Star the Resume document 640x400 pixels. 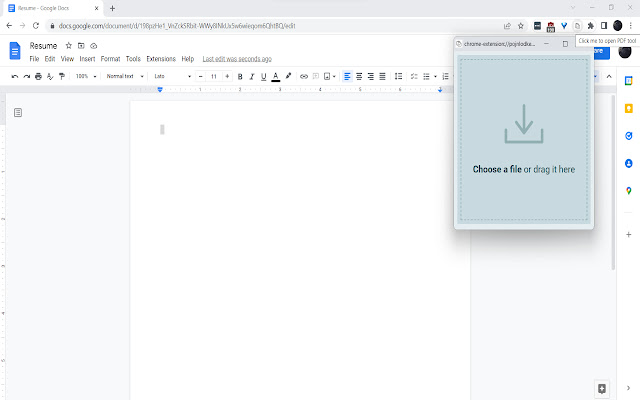[68, 46]
